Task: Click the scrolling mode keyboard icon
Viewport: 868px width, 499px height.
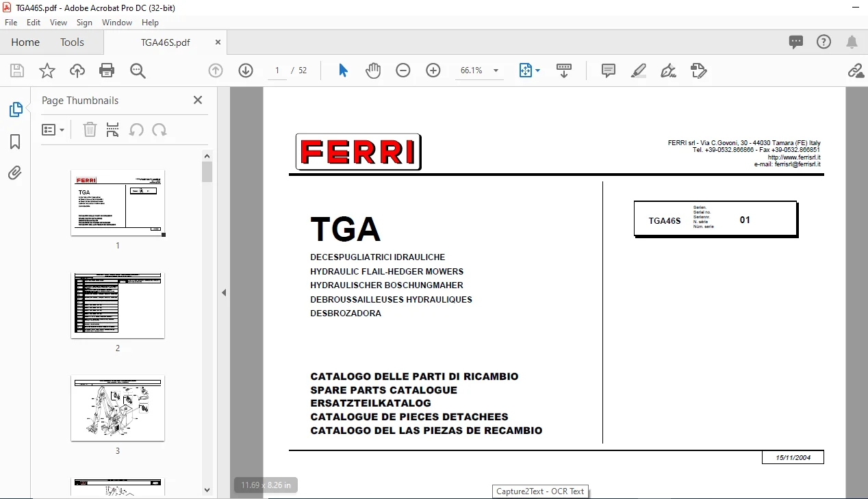Action: 564,71
